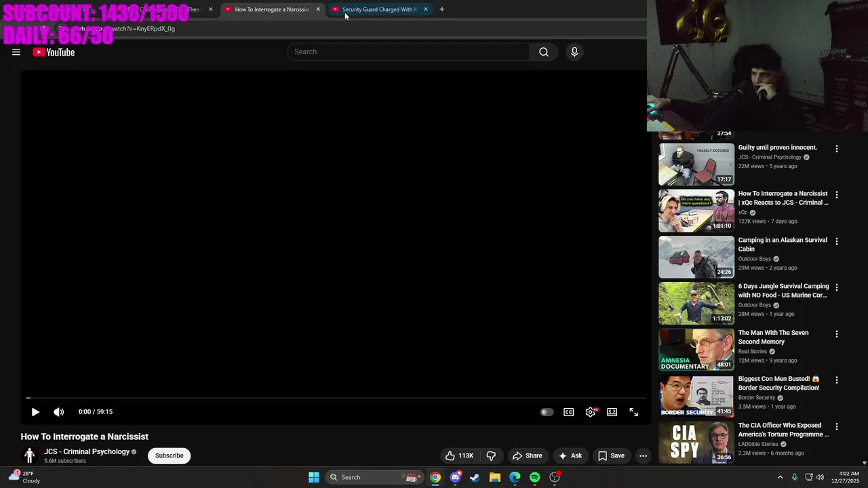868x488 pixels.
Task: Open JCS - Criminal Psychology channel name
Action: tap(87, 452)
